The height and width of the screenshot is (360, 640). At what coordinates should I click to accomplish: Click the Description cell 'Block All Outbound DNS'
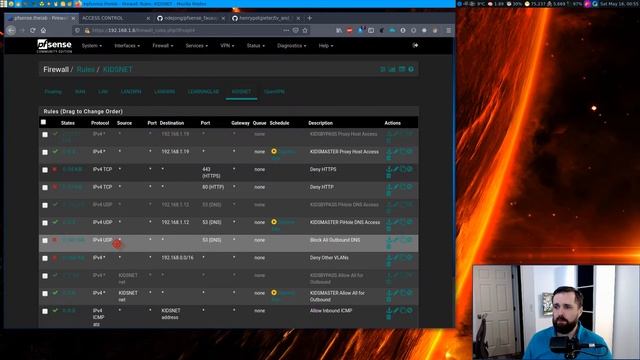tap(335, 240)
